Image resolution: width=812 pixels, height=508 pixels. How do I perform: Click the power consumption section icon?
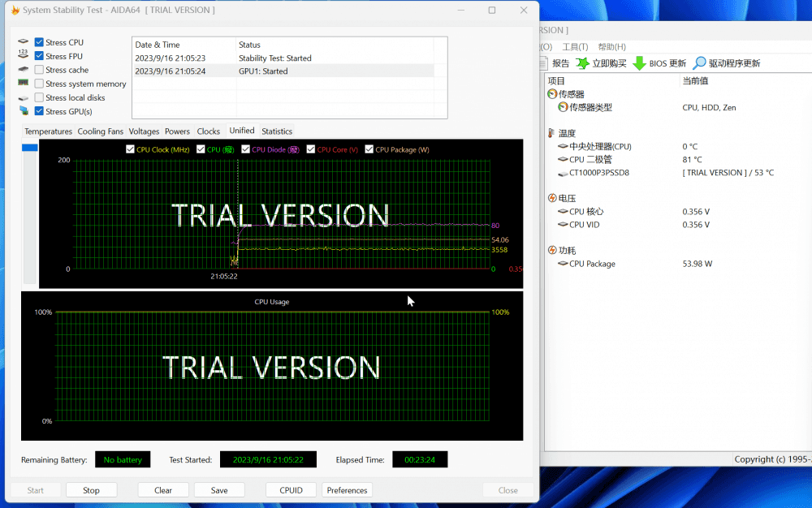click(552, 251)
